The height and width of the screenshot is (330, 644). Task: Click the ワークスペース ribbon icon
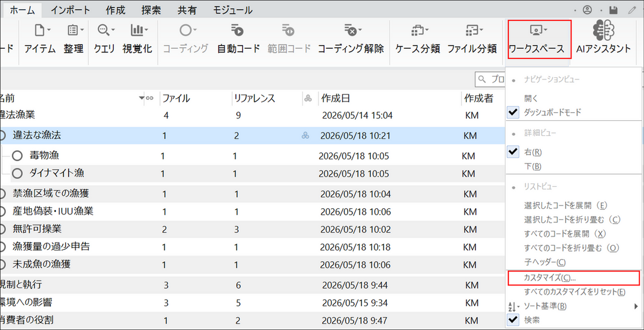coord(538,30)
